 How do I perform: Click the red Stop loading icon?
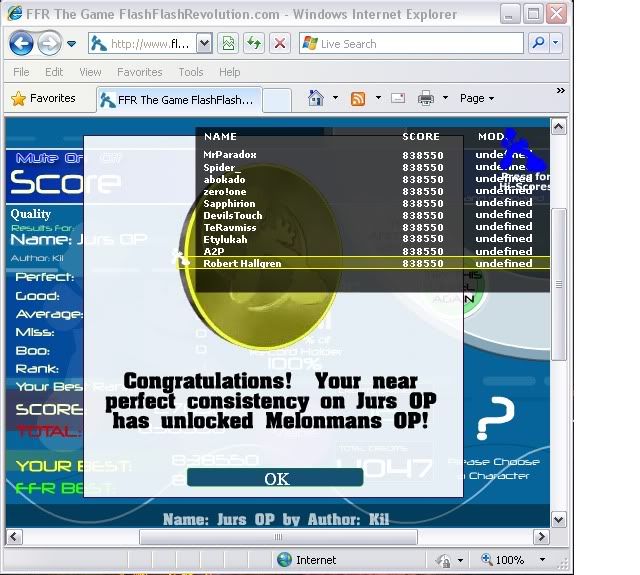279,44
